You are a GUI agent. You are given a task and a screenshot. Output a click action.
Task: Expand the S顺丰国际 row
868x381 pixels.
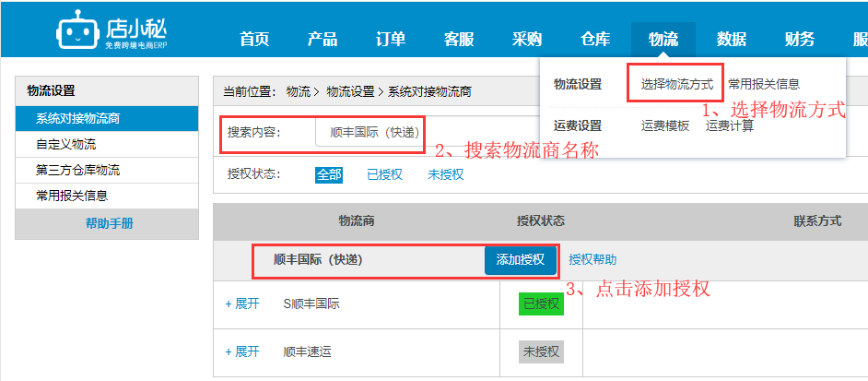pos(242,304)
